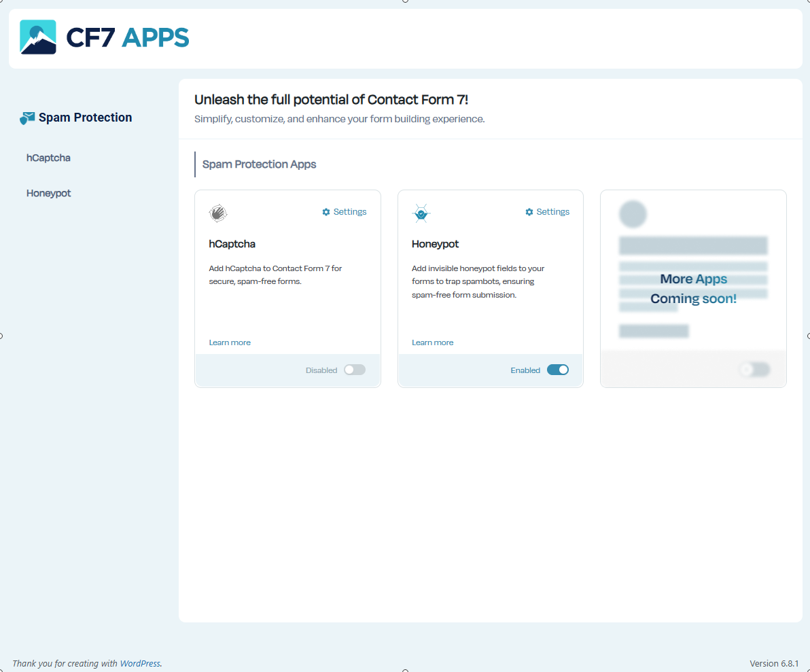Click the CF7 APPS title text
Image resolution: width=810 pixels, height=672 pixels.
tap(127, 37)
